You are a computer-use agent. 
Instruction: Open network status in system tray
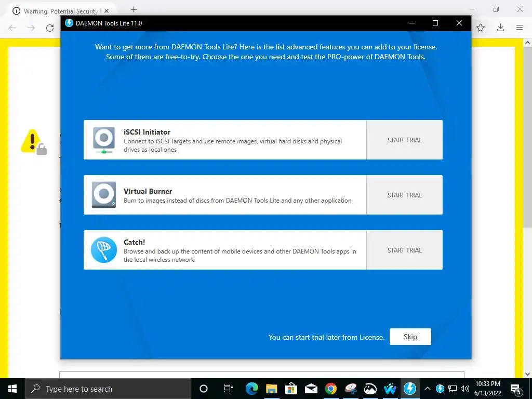coord(453,389)
